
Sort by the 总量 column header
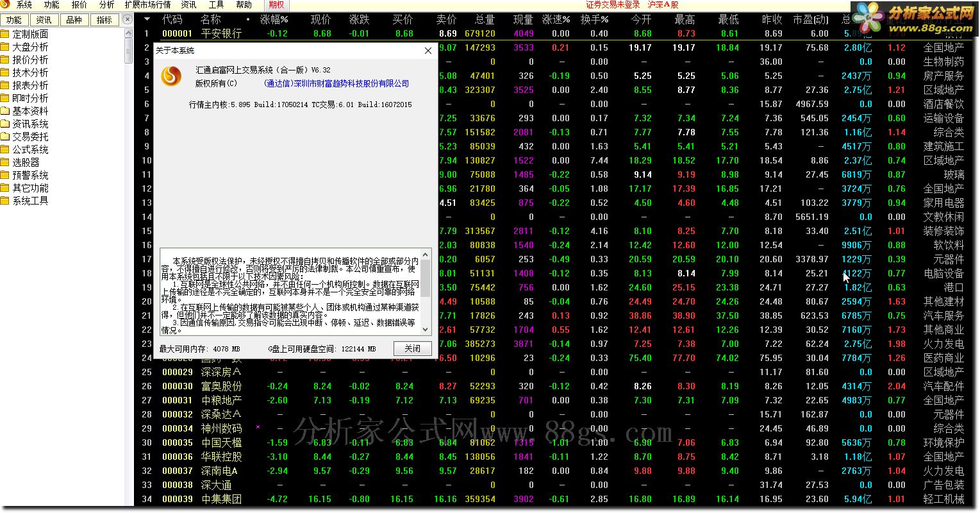485,20
